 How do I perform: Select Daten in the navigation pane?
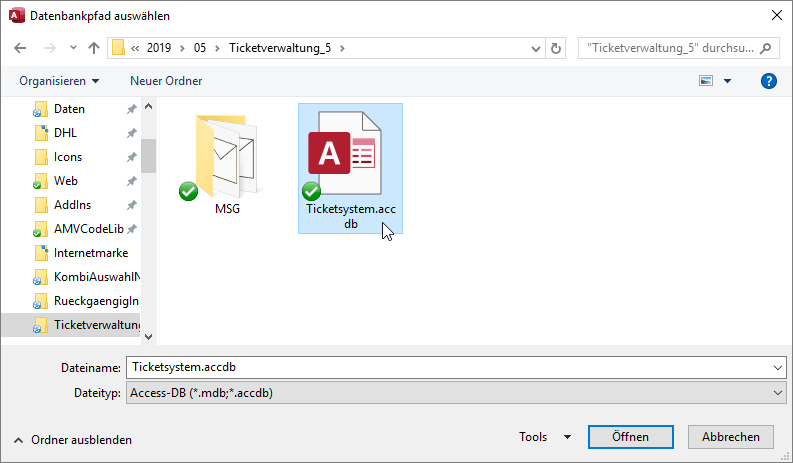[x=69, y=109]
